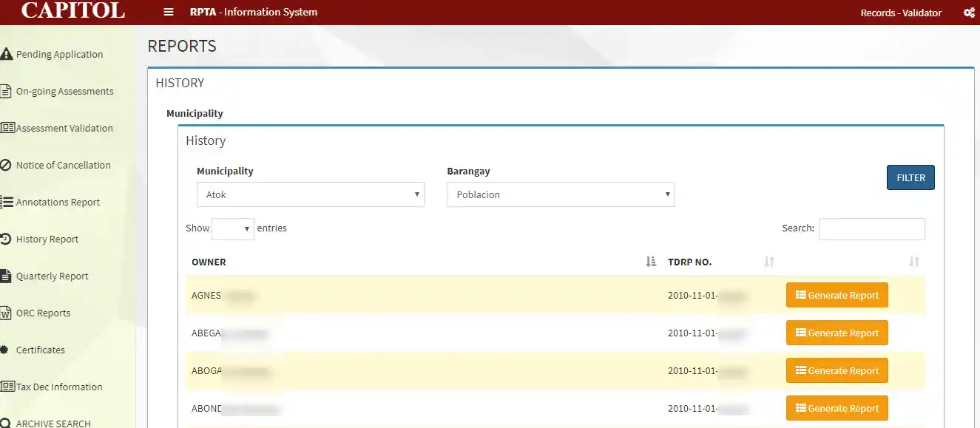
Task: Open the settings gears icon
Action: coord(969,13)
